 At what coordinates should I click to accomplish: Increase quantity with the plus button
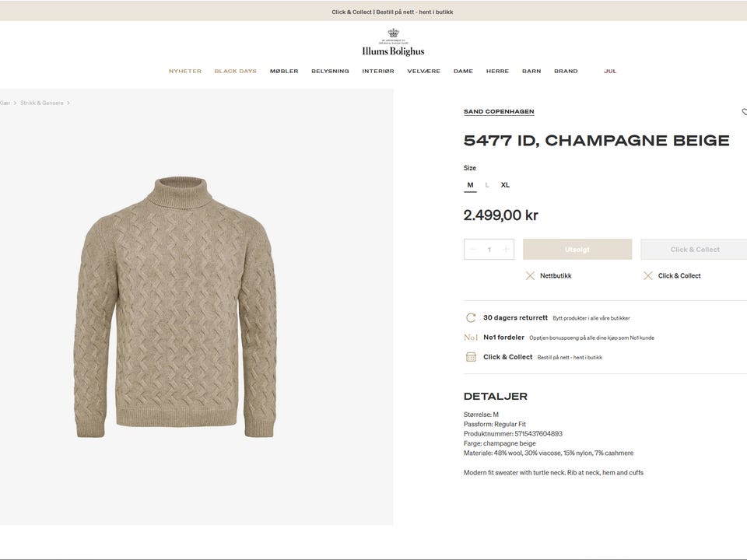click(506, 250)
